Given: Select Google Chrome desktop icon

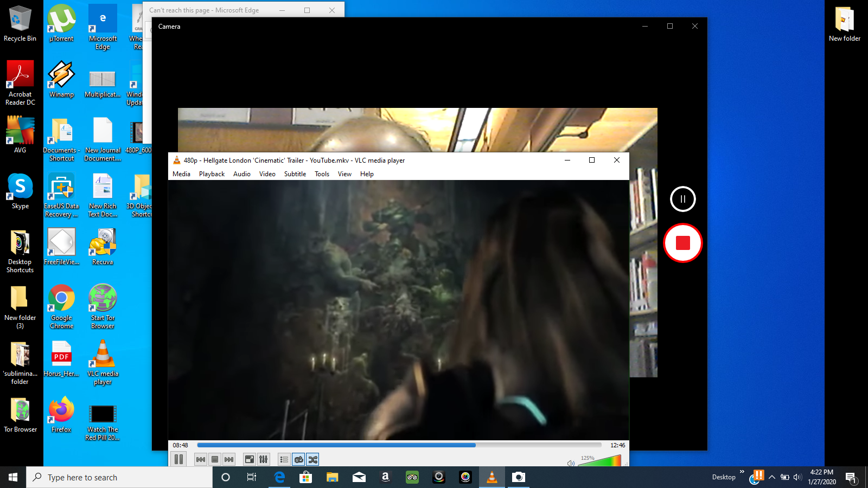Looking at the screenshot, I should tap(61, 306).
